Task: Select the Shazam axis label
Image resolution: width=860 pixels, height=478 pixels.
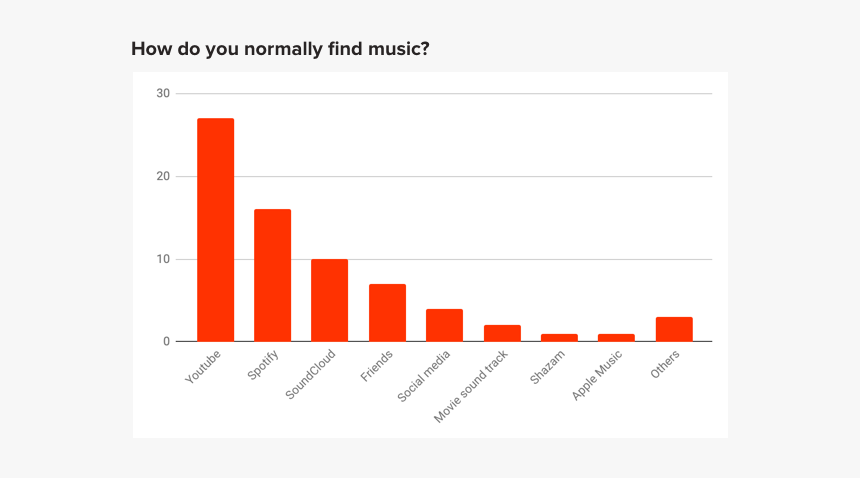Action: tap(549, 365)
